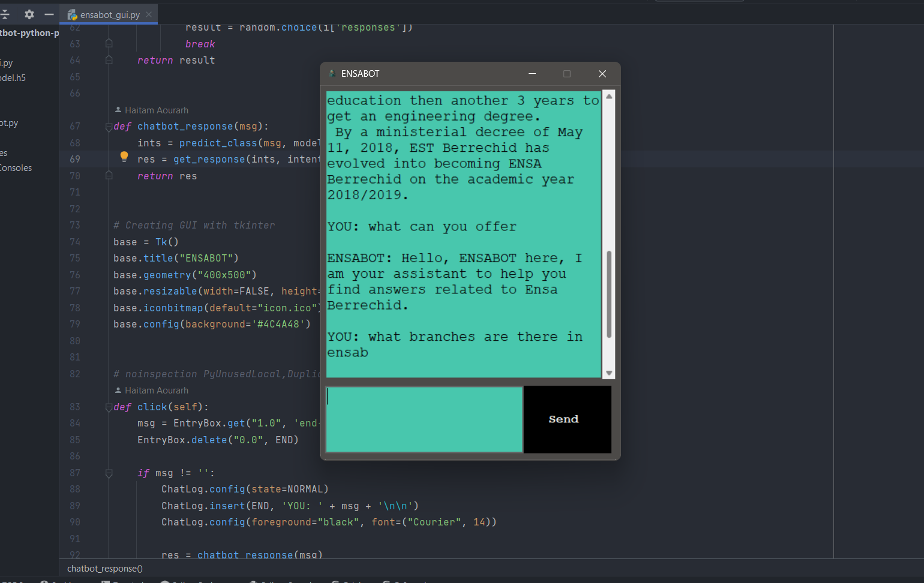
Task: Click the project panel settings gear icon
Action: coord(29,14)
